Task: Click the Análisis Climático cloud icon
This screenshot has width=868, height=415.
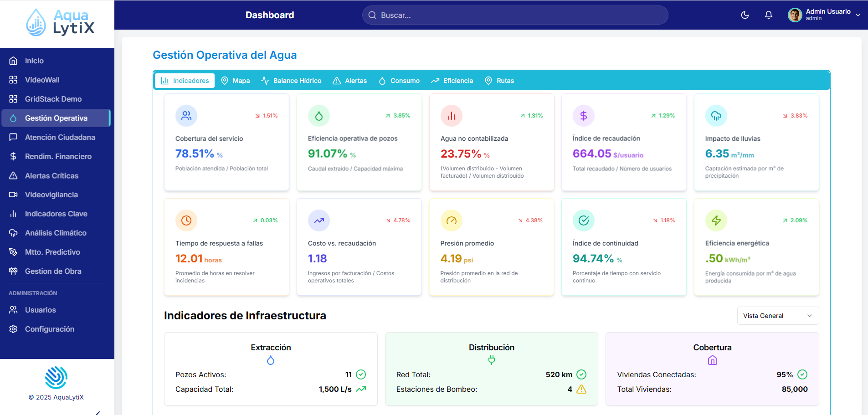Action: (x=14, y=233)
